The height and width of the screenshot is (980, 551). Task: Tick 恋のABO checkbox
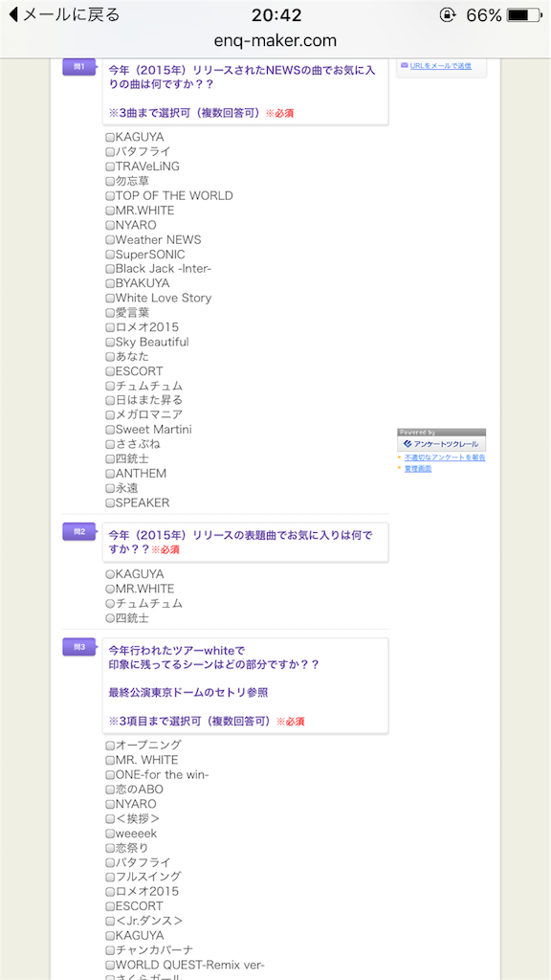click(110, 790)
